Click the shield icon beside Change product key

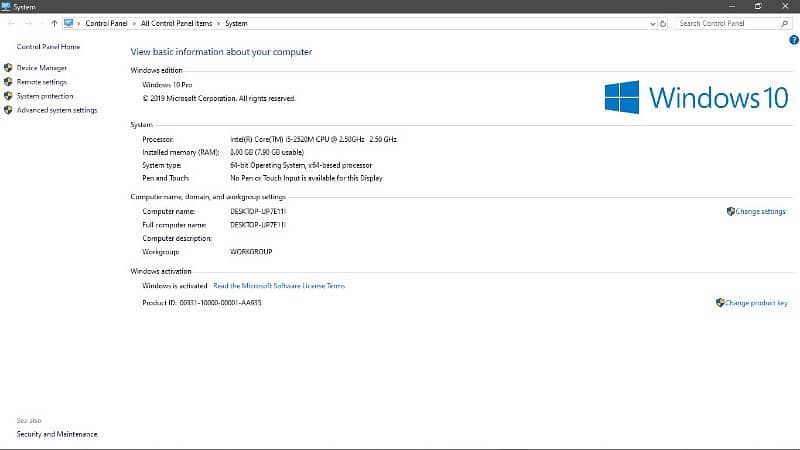(720, 303)
